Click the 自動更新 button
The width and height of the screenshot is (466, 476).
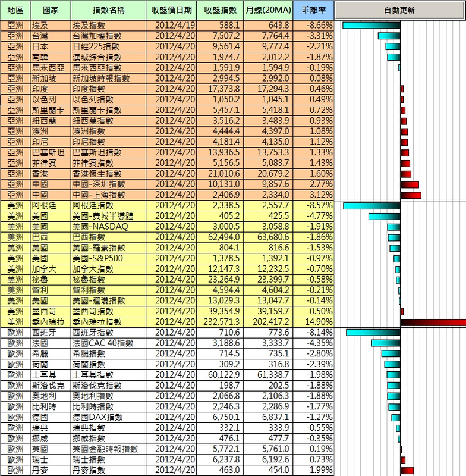pos(399,10)
